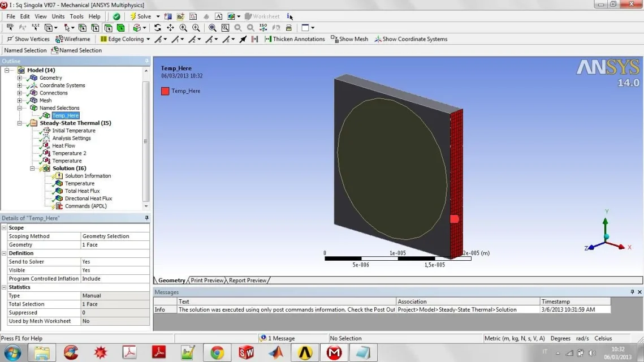This screenshot has width=644, height=362.
Task: Select the Face selection filter icon
Action: click(108, 28)
